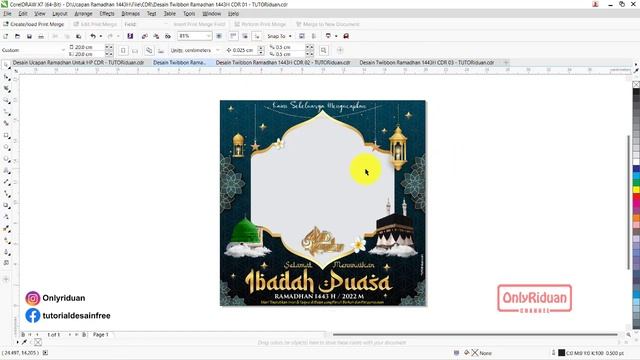Click the Undo arrow icon
This screenshot has width=640, height=360.
(93, 36)
